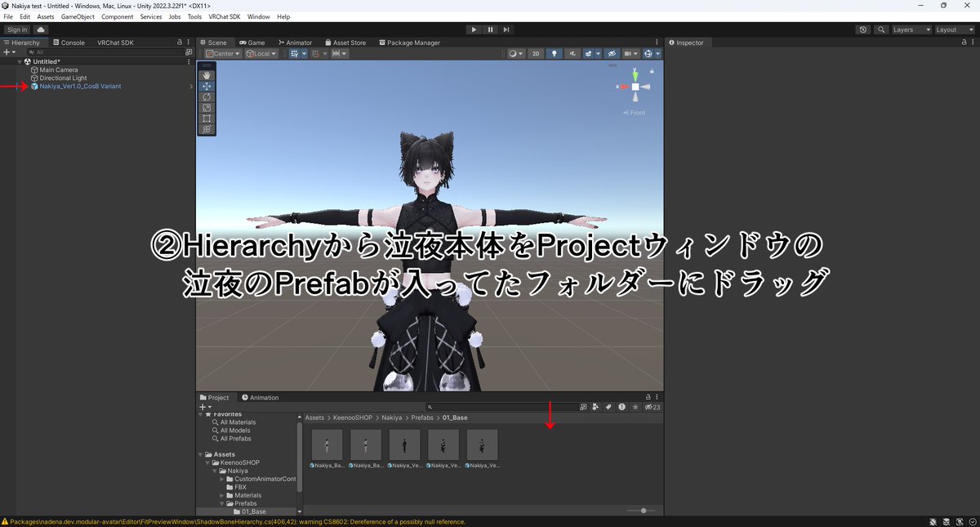Click the Step frame button
980x527 pixels.
pyautogui.click(x=506, y=29)
